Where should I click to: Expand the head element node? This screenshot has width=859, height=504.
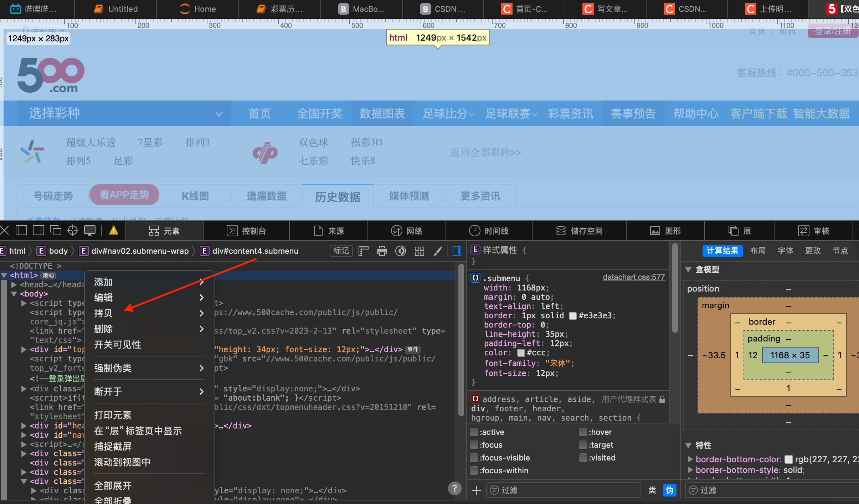(x=14, y=284)
